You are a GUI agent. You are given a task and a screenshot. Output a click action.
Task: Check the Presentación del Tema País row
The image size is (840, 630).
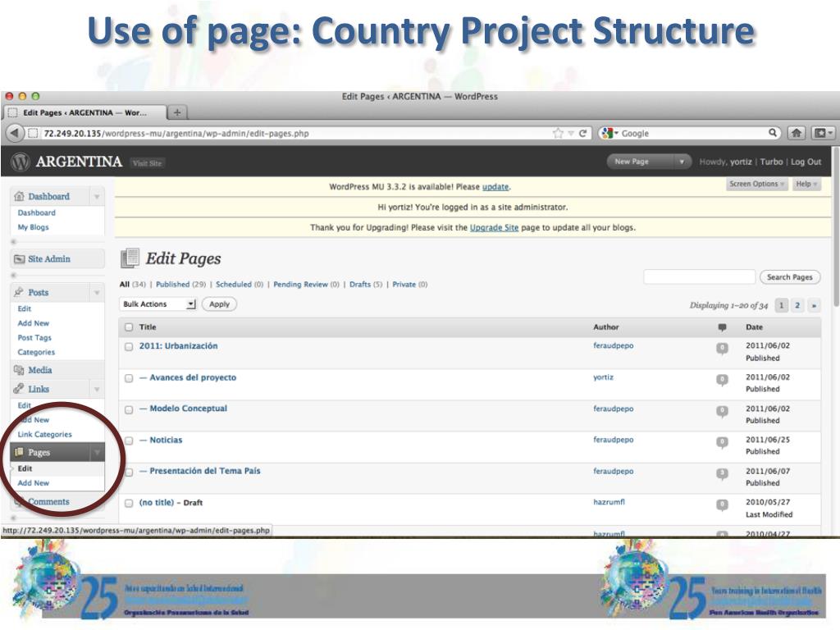coord(129,472)
